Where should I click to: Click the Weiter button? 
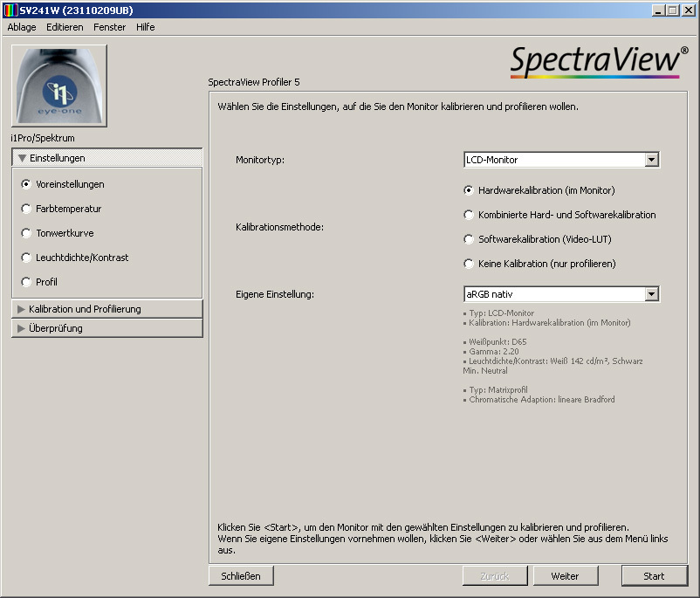click(x=566, y=576)
